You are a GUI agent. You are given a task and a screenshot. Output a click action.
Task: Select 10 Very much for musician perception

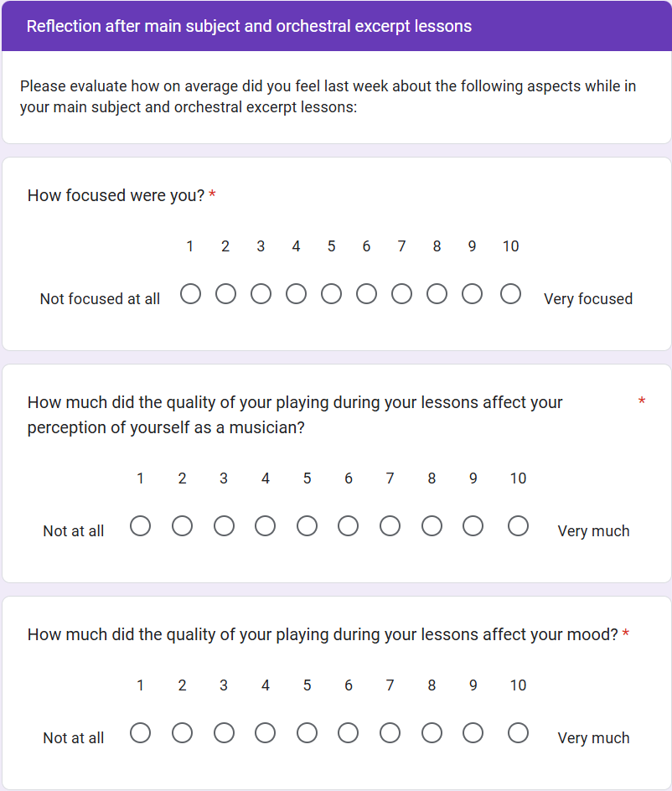coord(518,526)
